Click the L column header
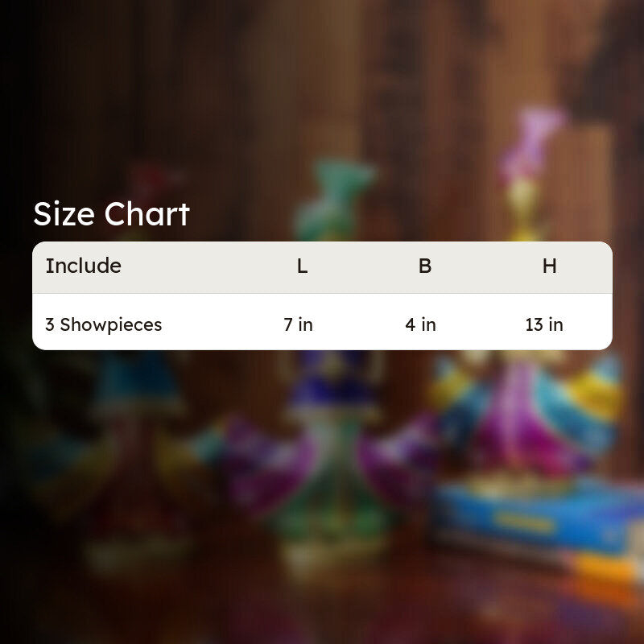Screen dimensions: 644x644 tap(303, 266)
